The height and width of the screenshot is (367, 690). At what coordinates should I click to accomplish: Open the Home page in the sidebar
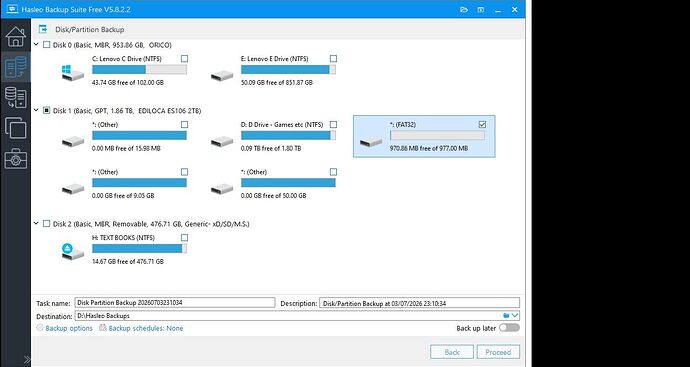click(x=16, y=37)
